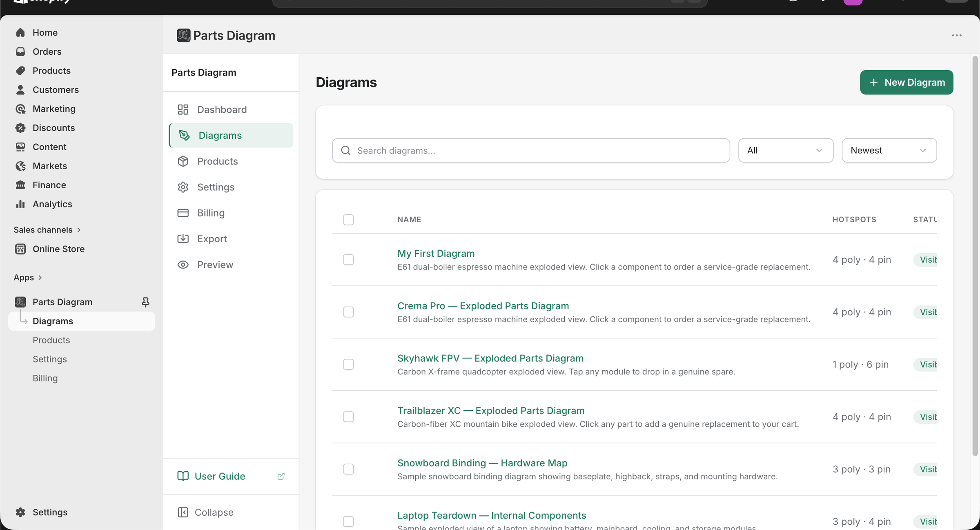Image resolution: width=980 pixels, height=530 pixels.
Task: Check the box for My First Diagram
Action: coord(348,260)
